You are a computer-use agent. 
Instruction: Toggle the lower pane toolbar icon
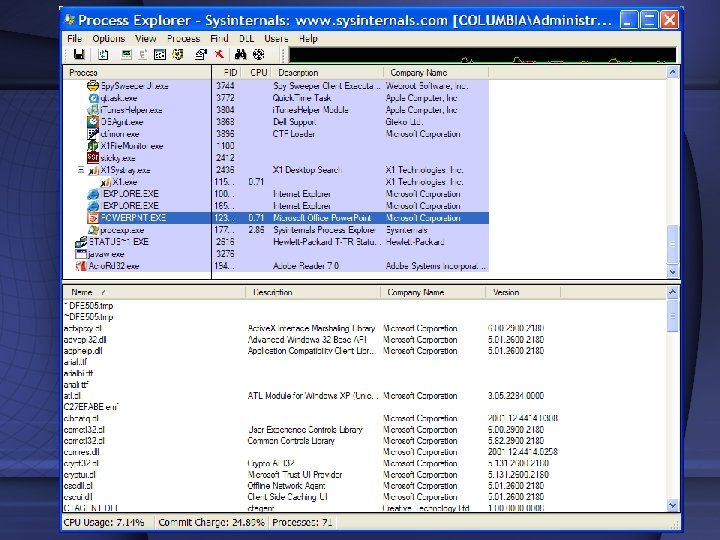160,55
